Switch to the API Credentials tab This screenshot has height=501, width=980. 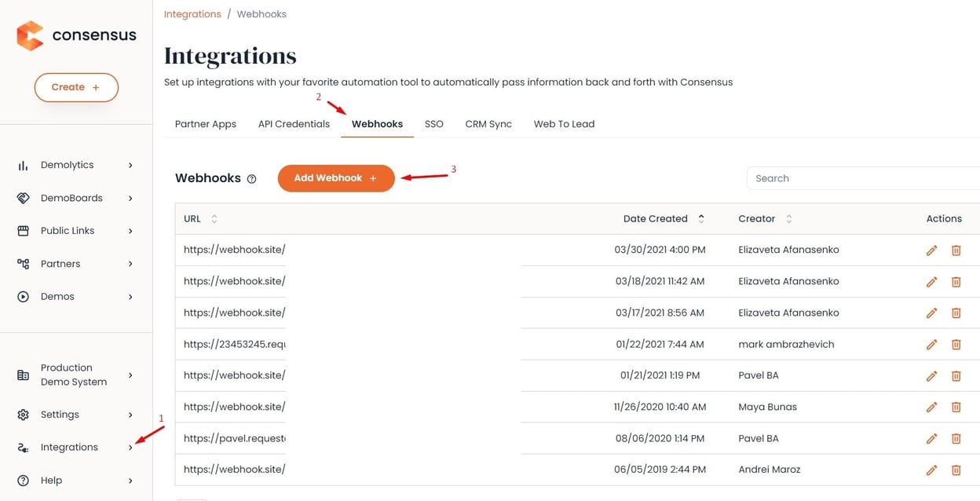[293, 124]
